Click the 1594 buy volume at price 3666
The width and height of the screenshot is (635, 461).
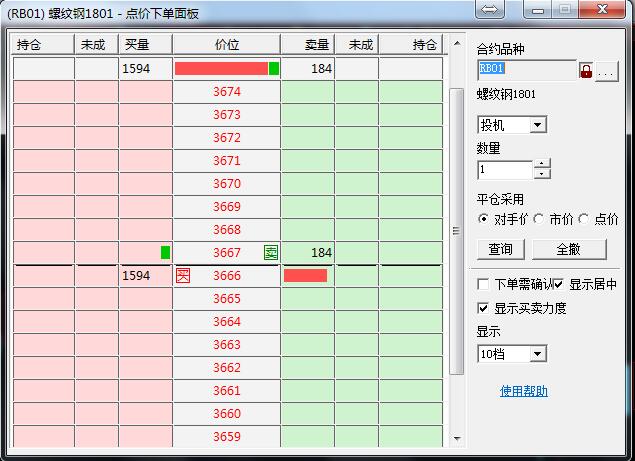point(136,275)
